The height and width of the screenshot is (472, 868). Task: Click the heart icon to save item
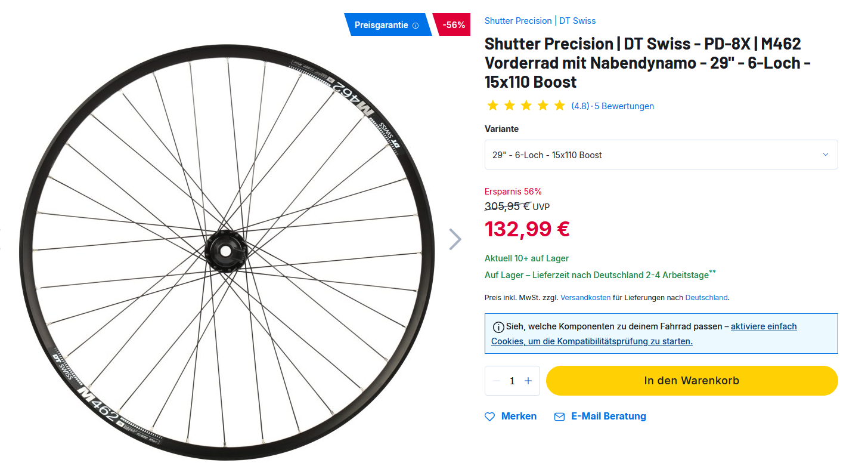click(490, 417)
